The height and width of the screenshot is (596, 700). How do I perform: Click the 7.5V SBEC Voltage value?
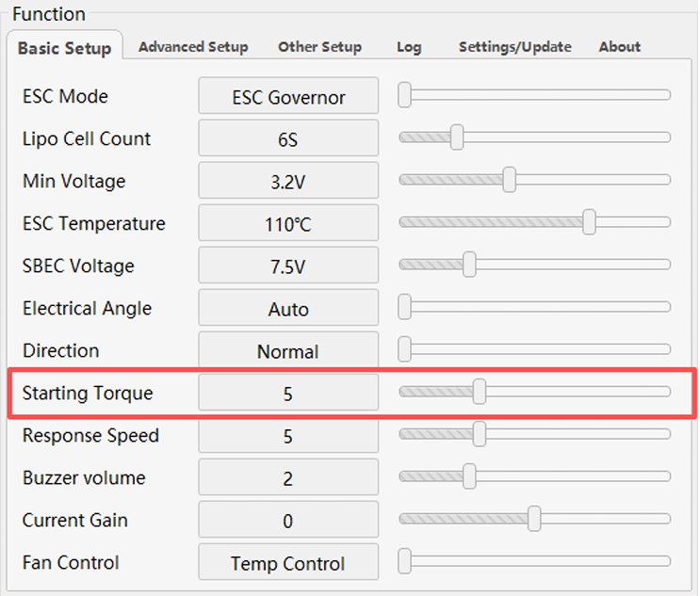(288, 266)
